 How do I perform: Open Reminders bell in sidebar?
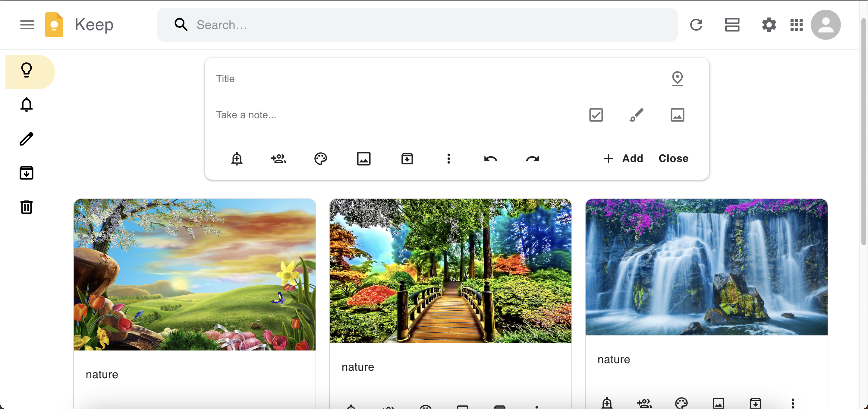[x=26, y=105]
